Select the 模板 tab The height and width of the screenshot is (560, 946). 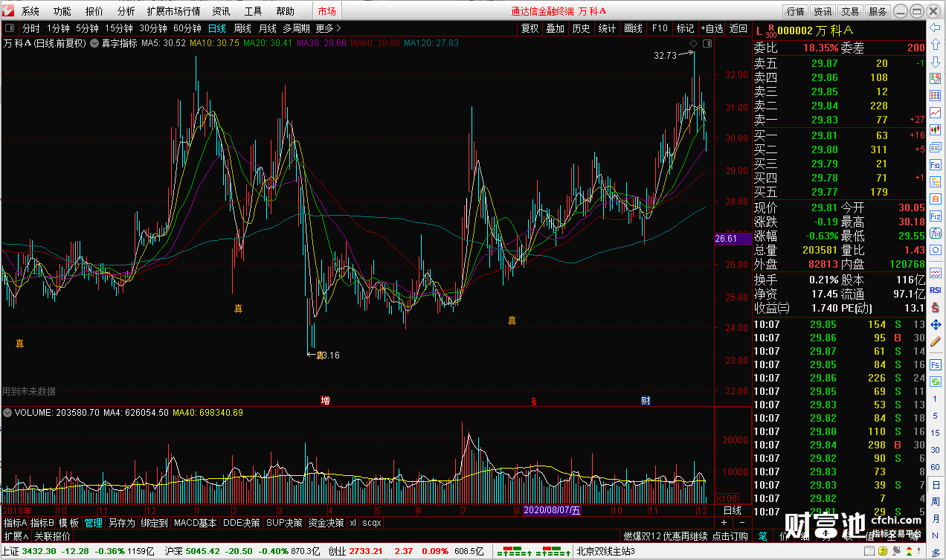68,523
